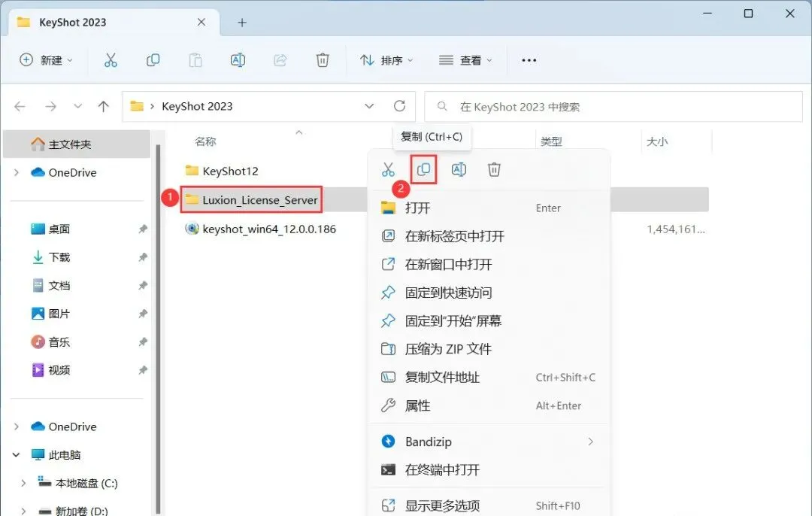The height and width of the screenshot is (516, 812).
Task: Click Rename icon in the context menu
Action: (459, 169)
